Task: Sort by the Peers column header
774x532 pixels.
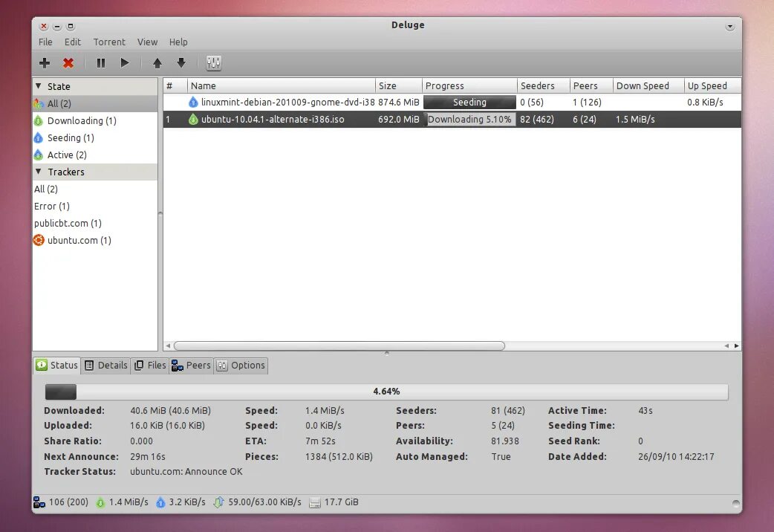Action: point(591,85)
